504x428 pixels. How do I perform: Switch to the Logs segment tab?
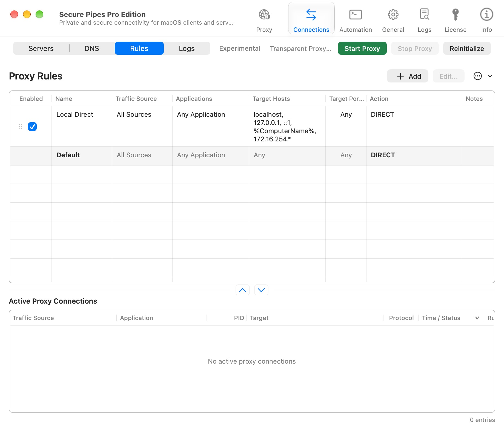pyautogui.click(x=187, y=48)
